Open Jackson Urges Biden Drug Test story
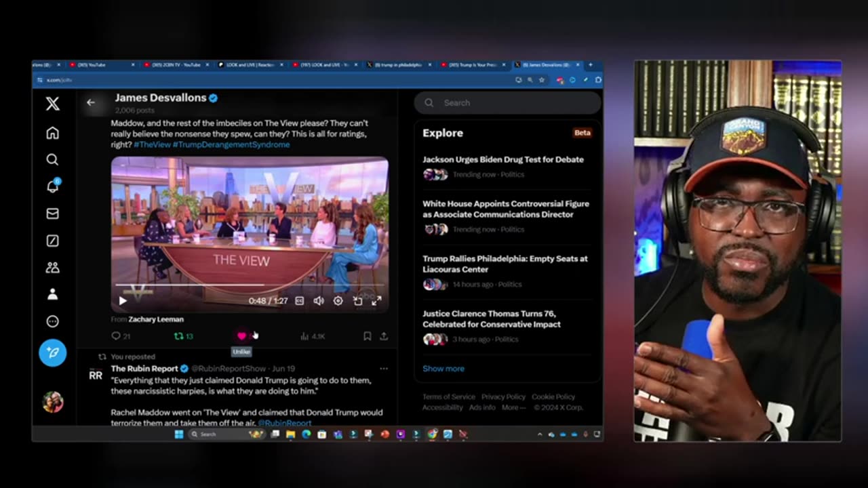The height and width of the screenshot is (488, 868). [x=503, y=159]
